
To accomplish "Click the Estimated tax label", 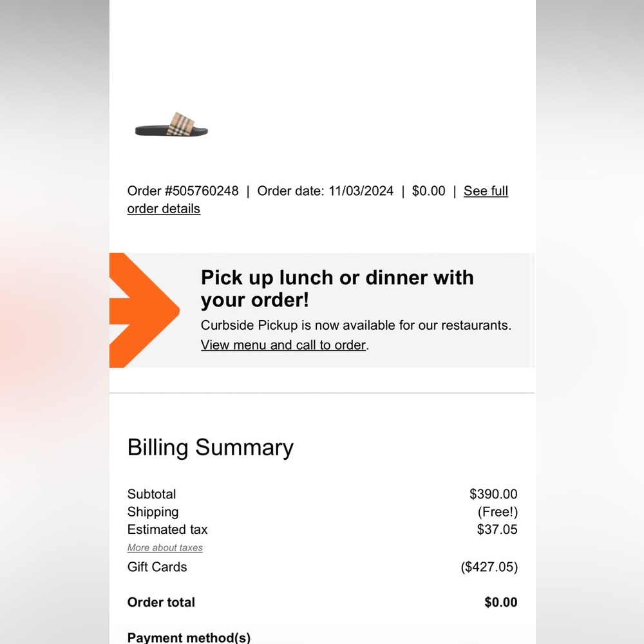I will 167,530.
